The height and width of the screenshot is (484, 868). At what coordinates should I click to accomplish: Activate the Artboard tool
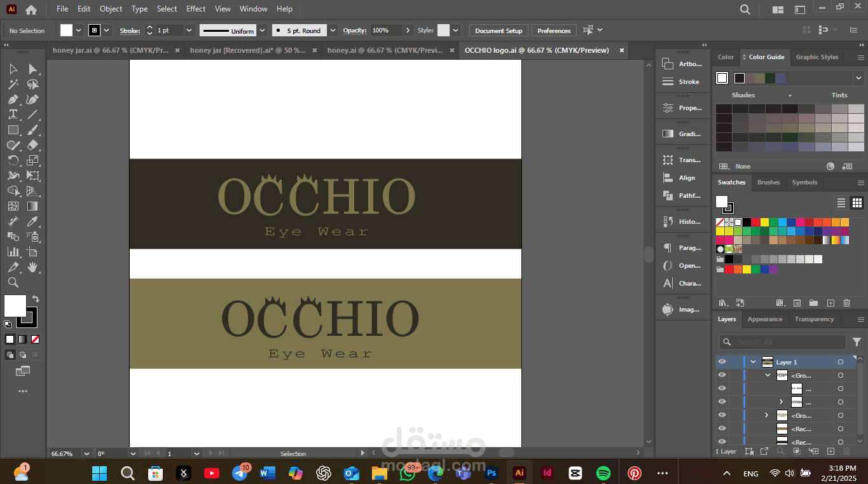coord(32,252)
